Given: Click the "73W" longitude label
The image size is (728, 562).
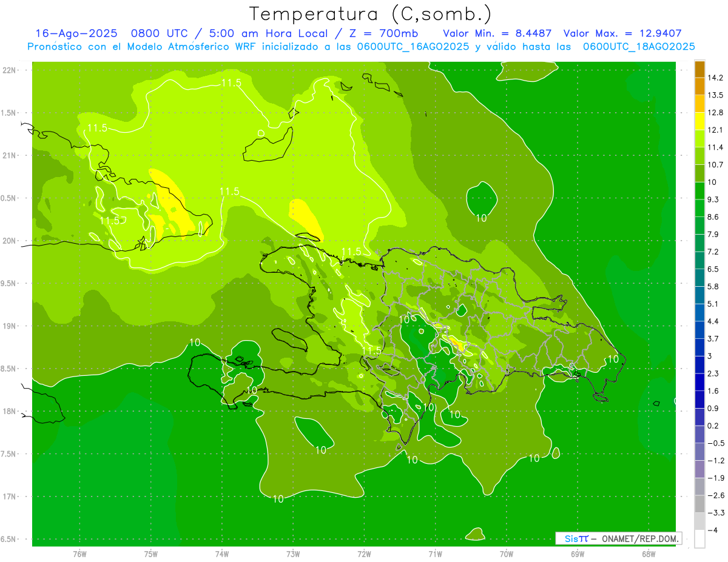Looking at the screenshot, I should (x=293, y=554).
